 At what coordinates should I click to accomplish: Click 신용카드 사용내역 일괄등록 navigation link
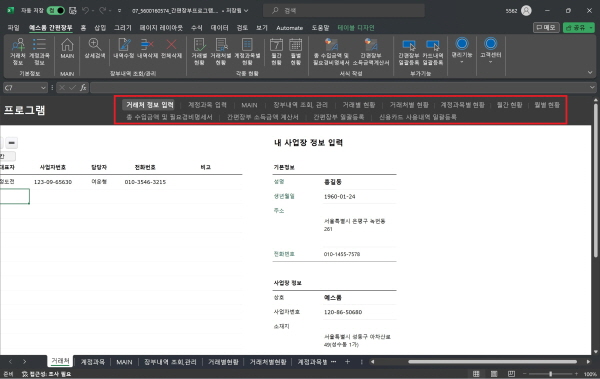point(417,117)
